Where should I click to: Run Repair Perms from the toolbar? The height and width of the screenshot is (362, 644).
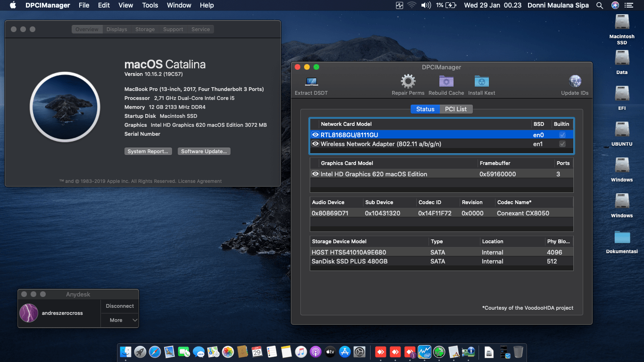[408, 82]
